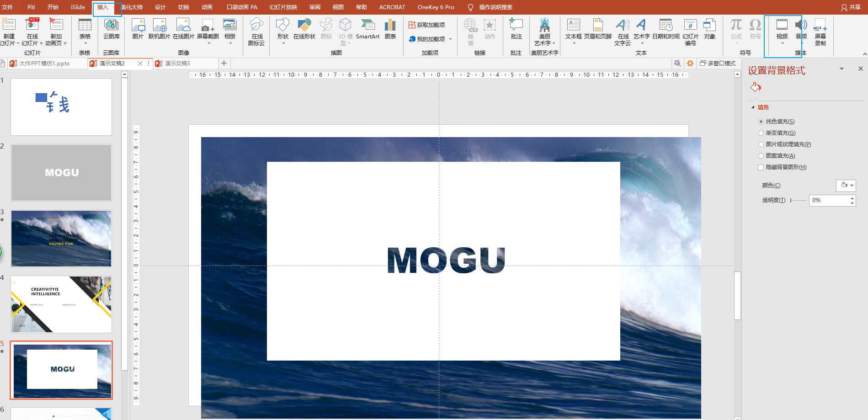Click the 新建幻灯片 (New Slide) icon
The width and height of the screenshot is (868, 420).
point(9,25)
